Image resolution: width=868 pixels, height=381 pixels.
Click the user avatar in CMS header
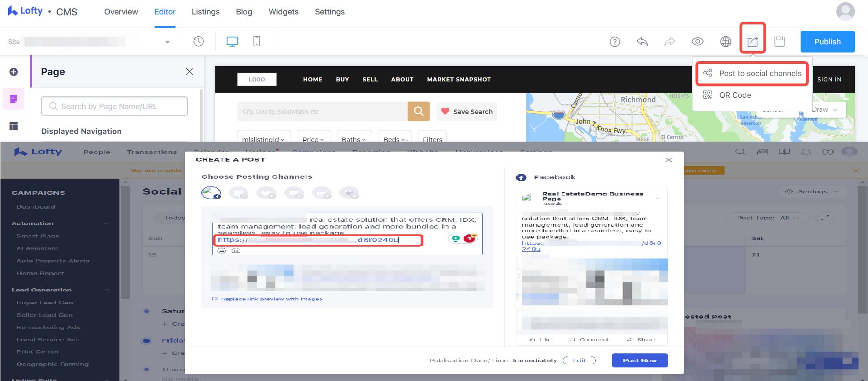(845, 12)
